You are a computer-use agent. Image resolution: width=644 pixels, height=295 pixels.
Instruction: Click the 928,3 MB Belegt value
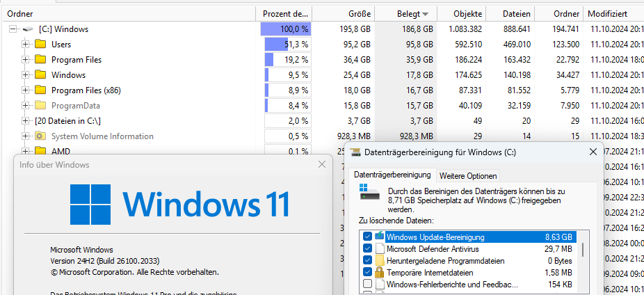tap(416, 136)
